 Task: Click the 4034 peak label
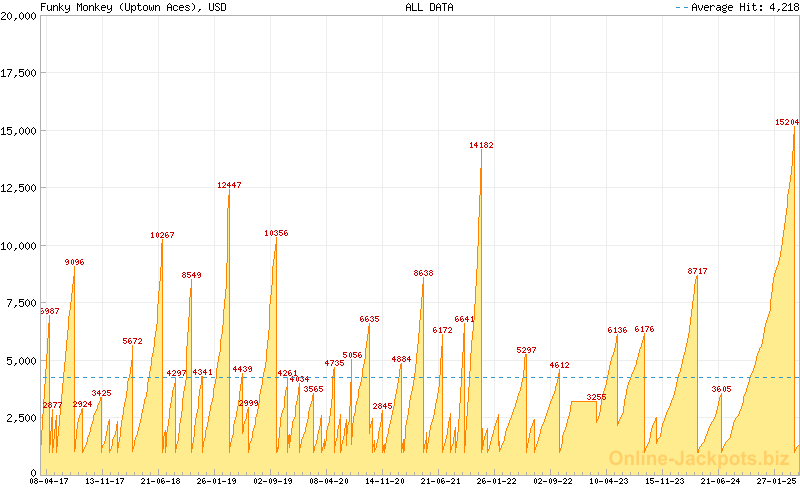299,379
